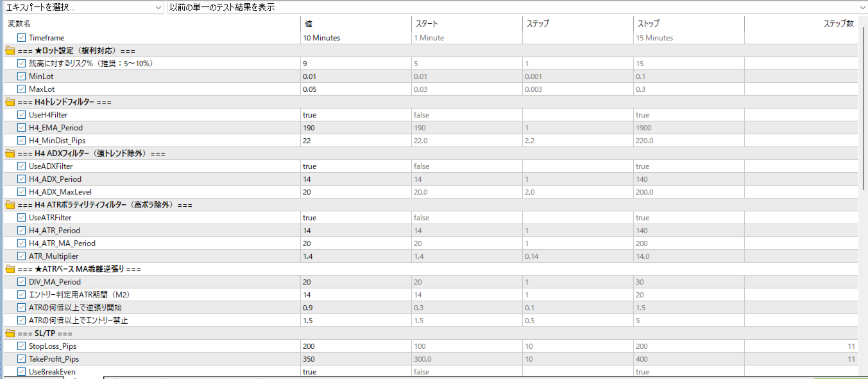Click folder icon beside ロット設定 group

tap(10, 51)
